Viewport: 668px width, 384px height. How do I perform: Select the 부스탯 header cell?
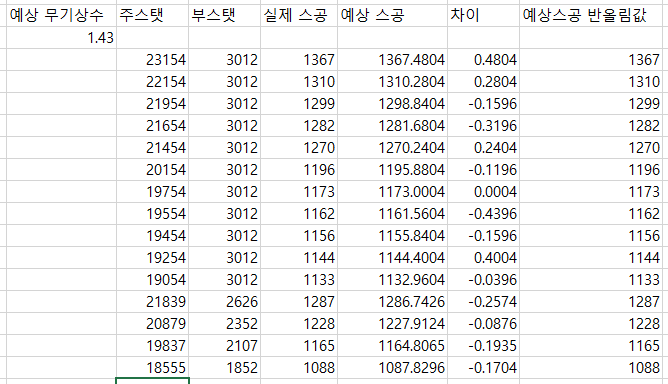pos(225,16)
